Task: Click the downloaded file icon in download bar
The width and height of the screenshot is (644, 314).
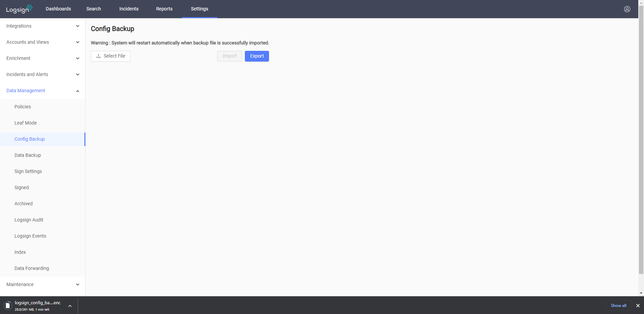Action: pyautogui.click(x=8, y=306)
